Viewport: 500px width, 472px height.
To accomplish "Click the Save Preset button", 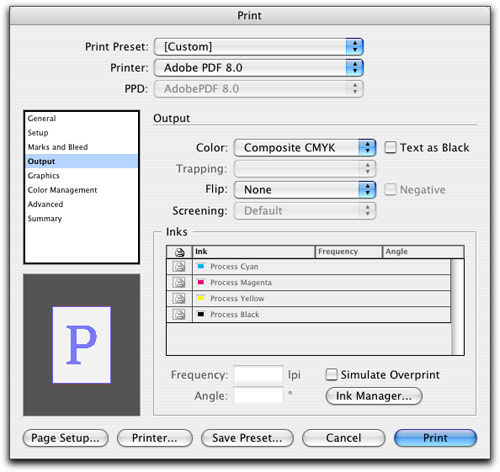I will click(247, 438).
